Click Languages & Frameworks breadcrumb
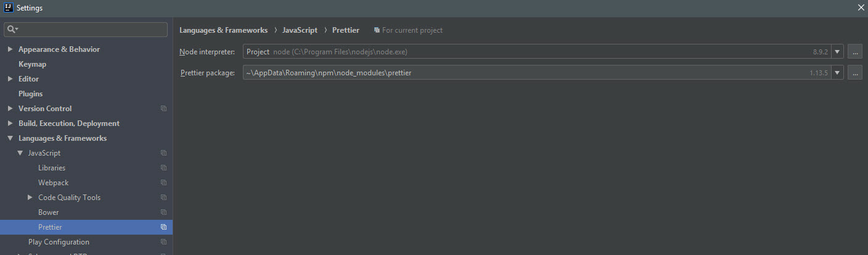The height and width of the screenshot is (255, 868). coord(223,30)
